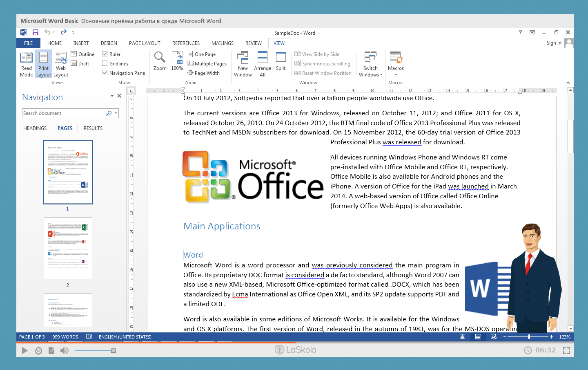Click Sign in link
588x370 pixels.
point(554,43)
